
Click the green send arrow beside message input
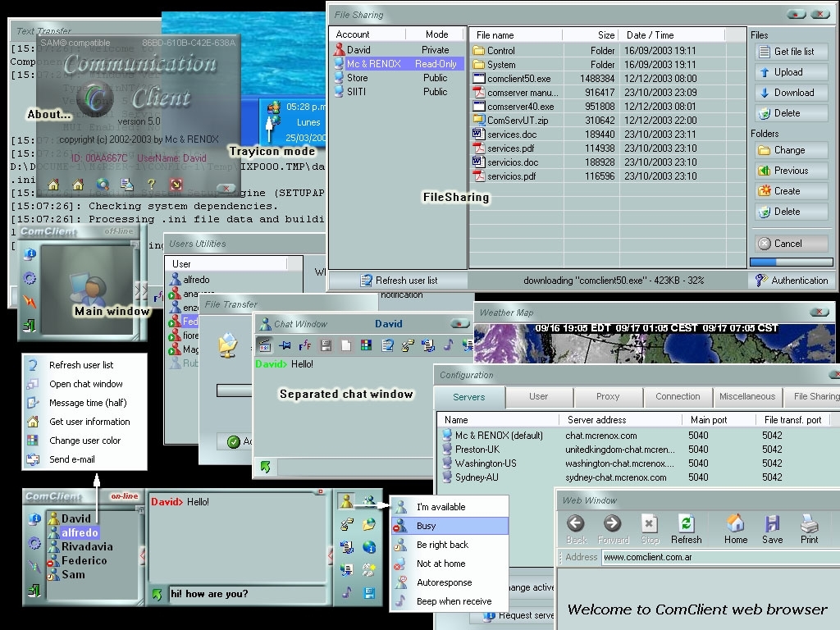click(157, 594)
